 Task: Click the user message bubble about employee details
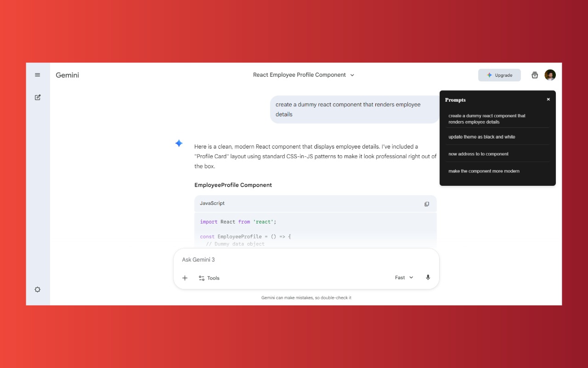pyautogui.click(x=355, y=109)
